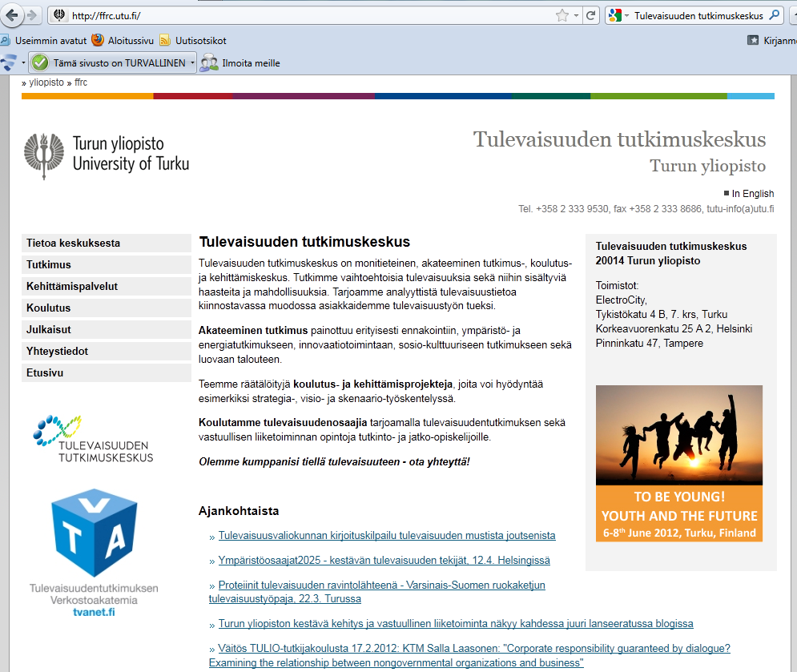This screenshot has height=672, width=797.
Task: Click the browser Forward arrow button
Action: pos(32,15)
